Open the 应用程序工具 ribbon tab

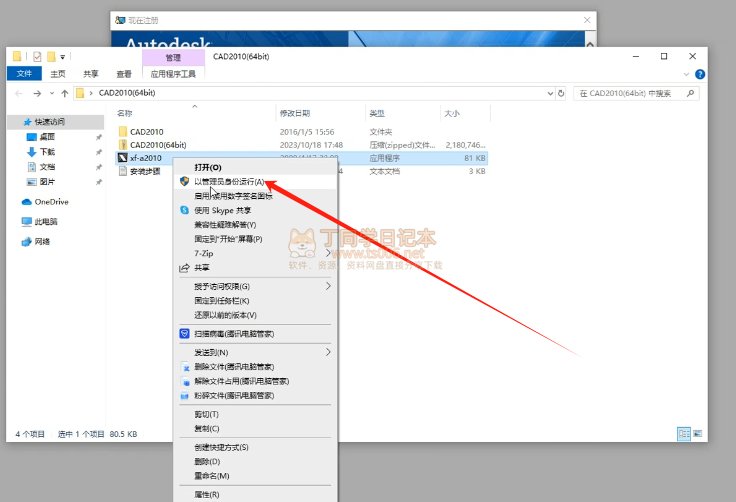click(173, 74)
